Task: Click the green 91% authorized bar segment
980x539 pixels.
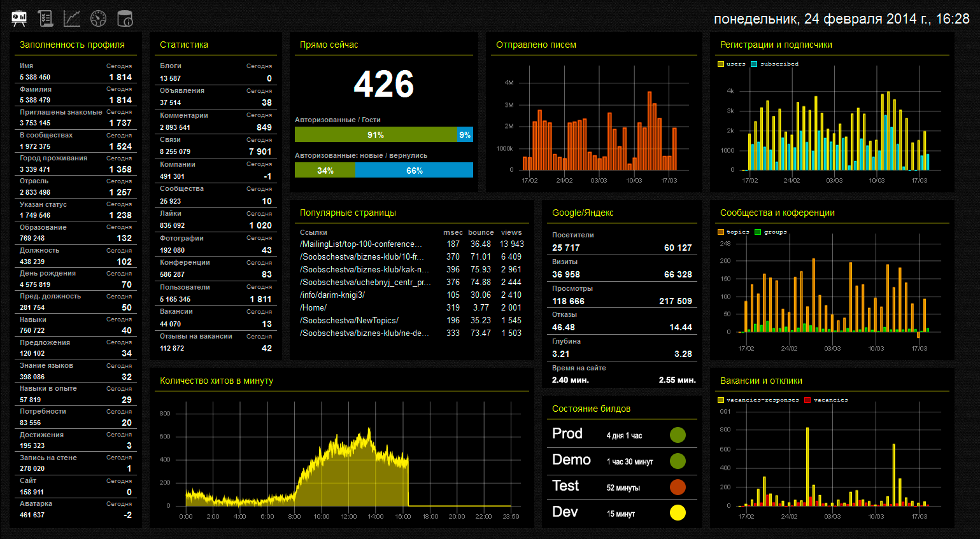Action: click(x=376, y=134)
